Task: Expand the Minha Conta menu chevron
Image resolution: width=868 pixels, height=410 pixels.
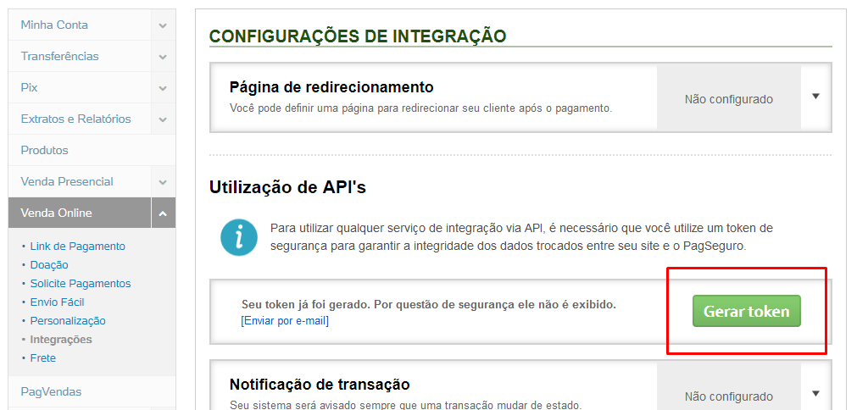Action: (163, 25)
